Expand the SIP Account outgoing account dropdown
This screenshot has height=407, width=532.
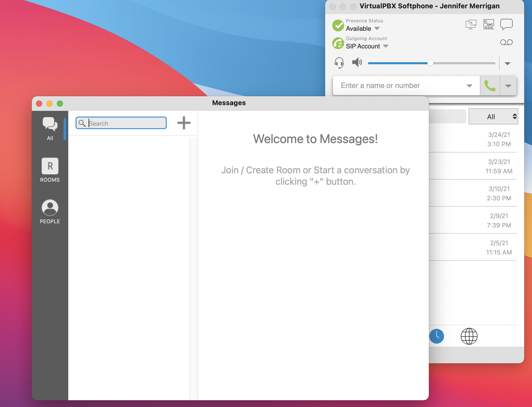367,46
